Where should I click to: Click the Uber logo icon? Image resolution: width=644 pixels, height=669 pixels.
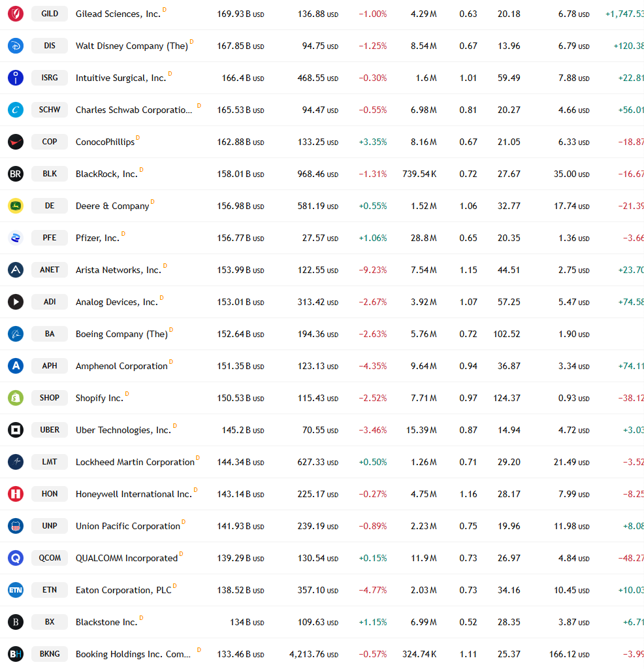click(16, 430)
